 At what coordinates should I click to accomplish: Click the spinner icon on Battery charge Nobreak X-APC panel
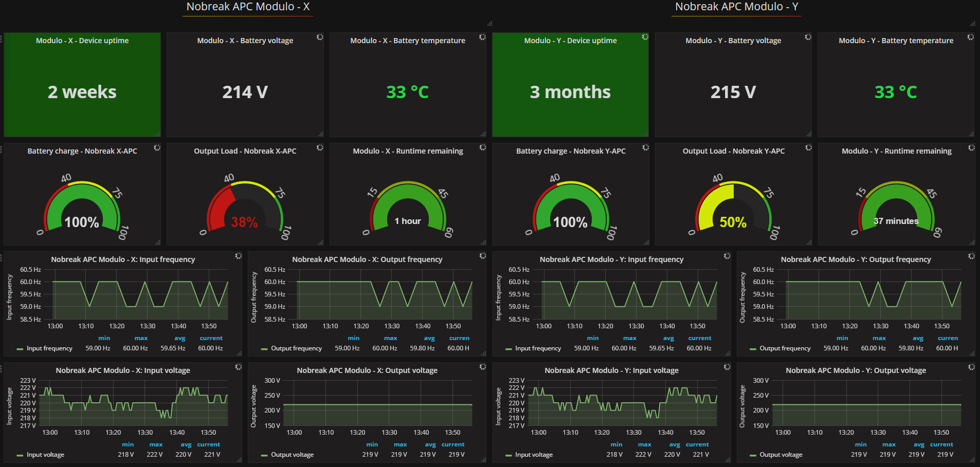click(x=157, y=147)
